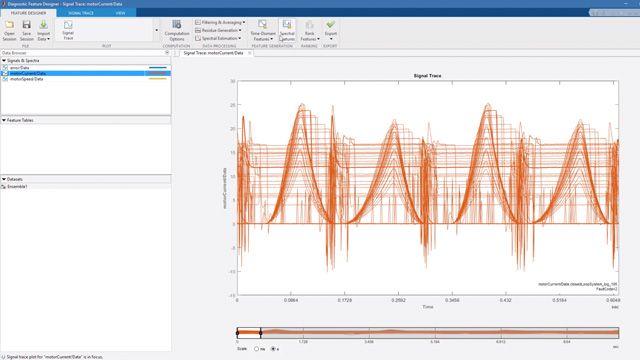Open Spectral Features
The width and height of the screenshot is (640, 360).
[287, 31]
